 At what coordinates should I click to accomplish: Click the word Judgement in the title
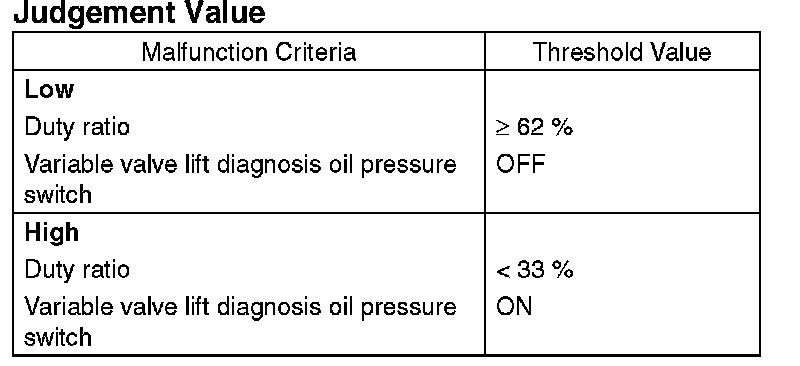point(93,13)
